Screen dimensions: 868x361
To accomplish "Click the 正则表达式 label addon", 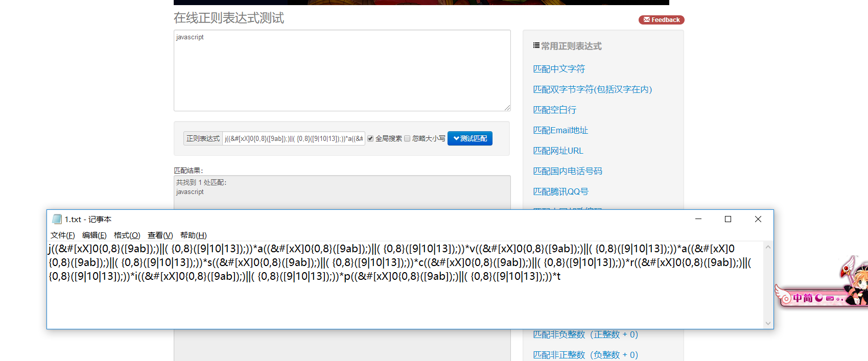I will point(203,138).
